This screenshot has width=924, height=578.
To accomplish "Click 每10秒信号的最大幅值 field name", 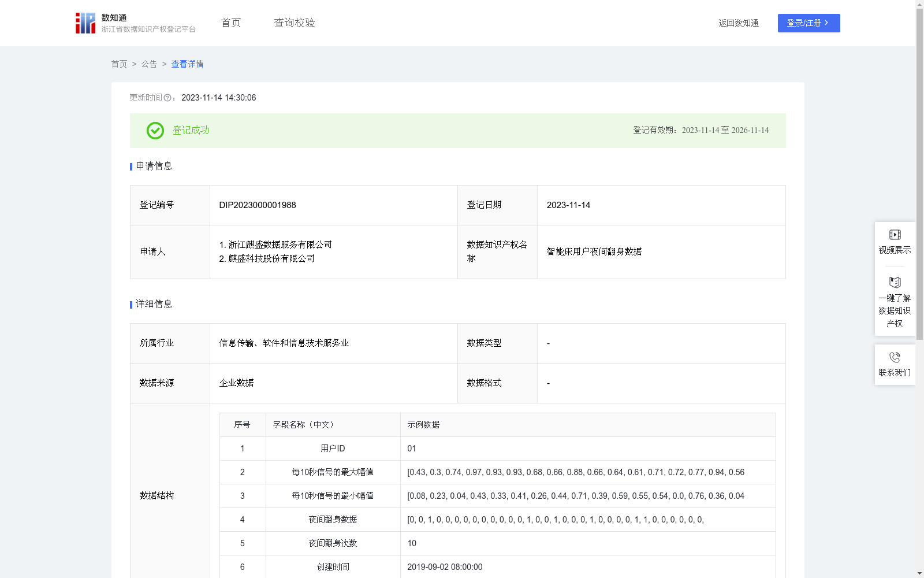I will tap(333, 472).
